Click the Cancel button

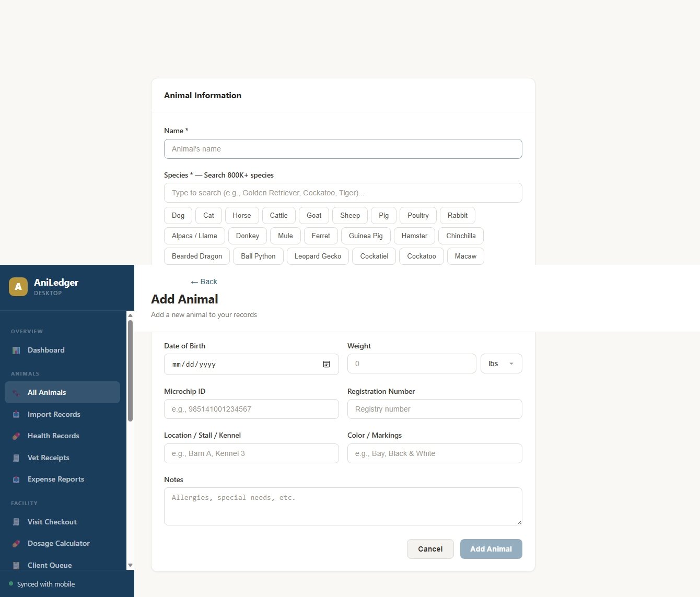(430, 549)
